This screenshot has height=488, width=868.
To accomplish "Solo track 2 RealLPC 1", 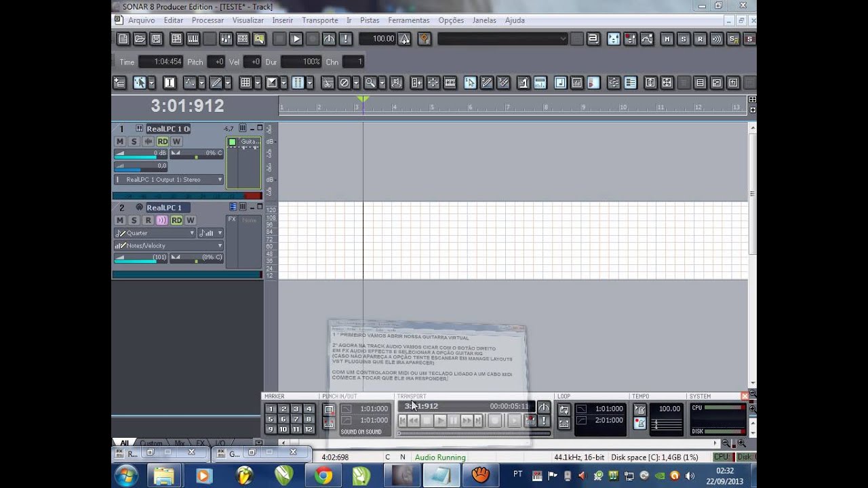I will tap(134, 220).
